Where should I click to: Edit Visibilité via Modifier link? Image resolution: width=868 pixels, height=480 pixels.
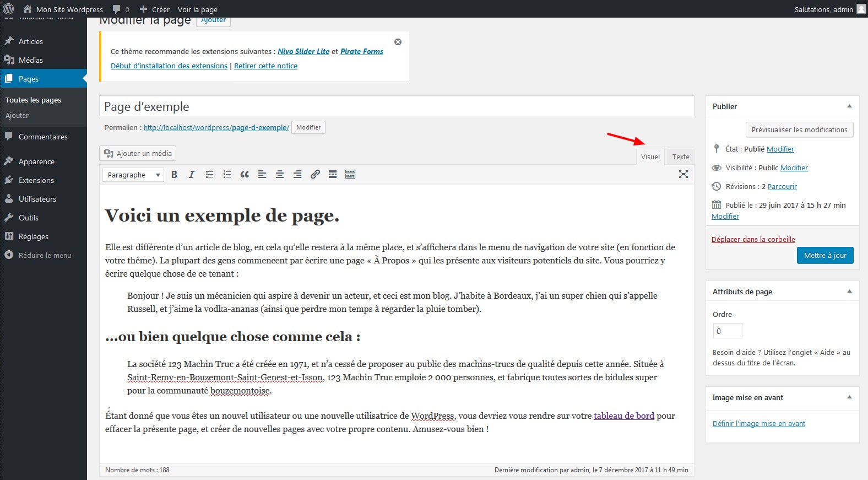[794, 168]
